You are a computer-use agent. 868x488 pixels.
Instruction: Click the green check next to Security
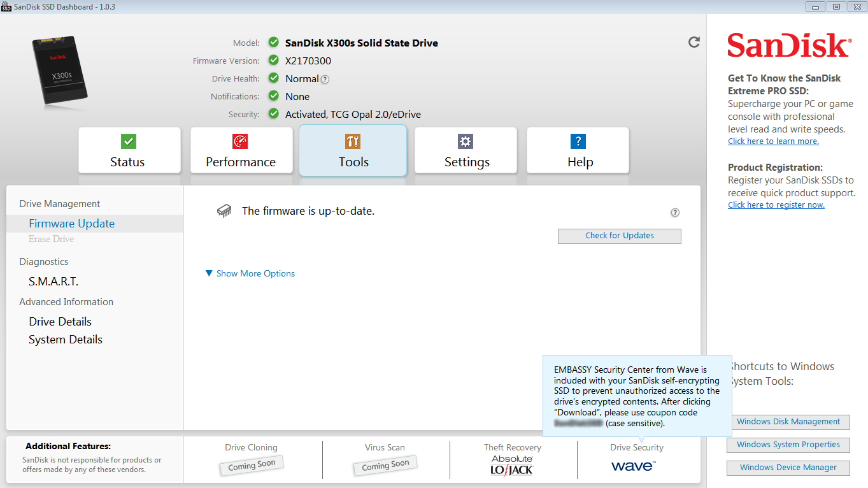(x=273, y=114)
